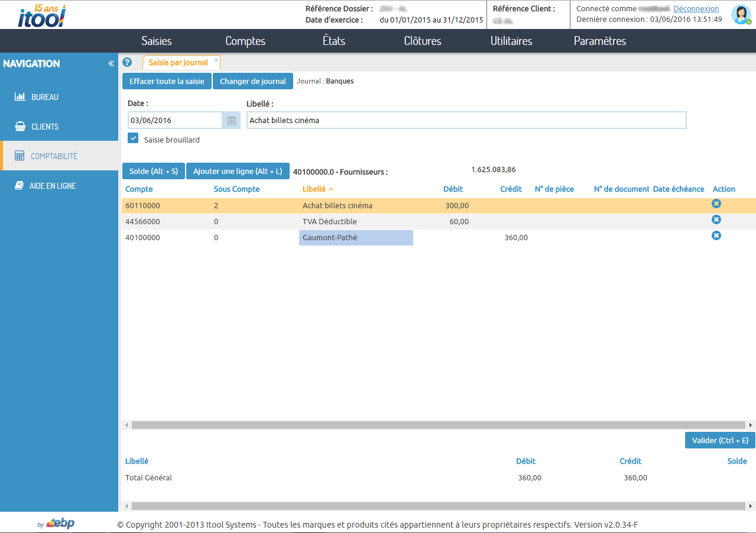
Task: Open the Clôtures menu
Action: 422,41
